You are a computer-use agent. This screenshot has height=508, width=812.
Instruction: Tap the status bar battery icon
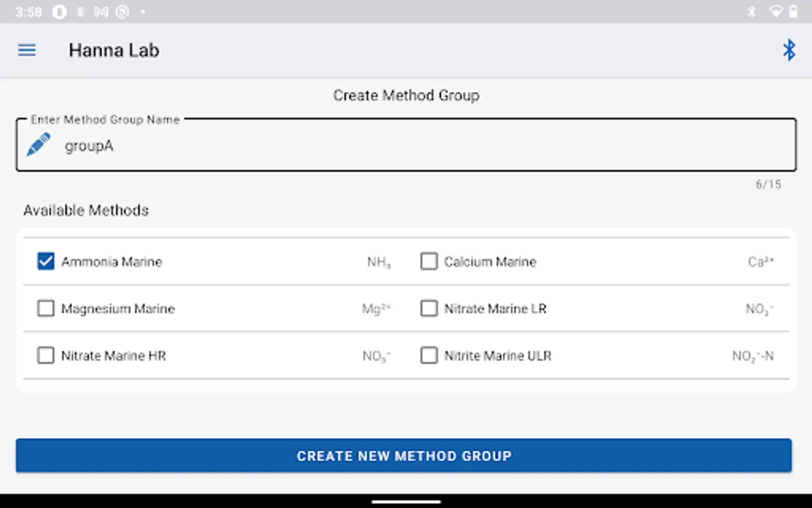click(793, 11)
